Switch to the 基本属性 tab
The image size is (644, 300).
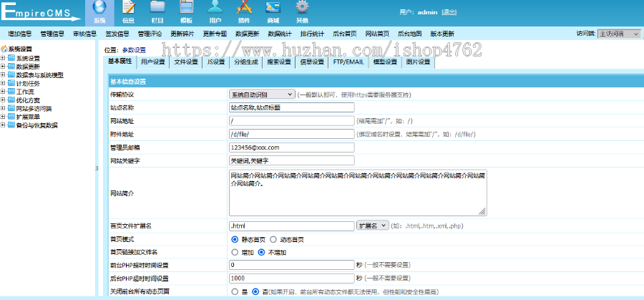(119, 62)
